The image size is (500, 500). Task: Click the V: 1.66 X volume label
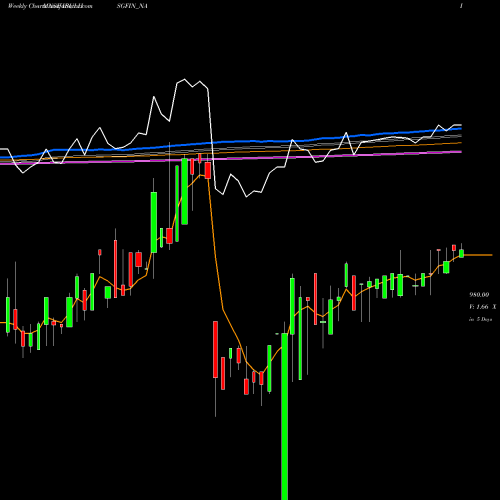coord(483,307)
